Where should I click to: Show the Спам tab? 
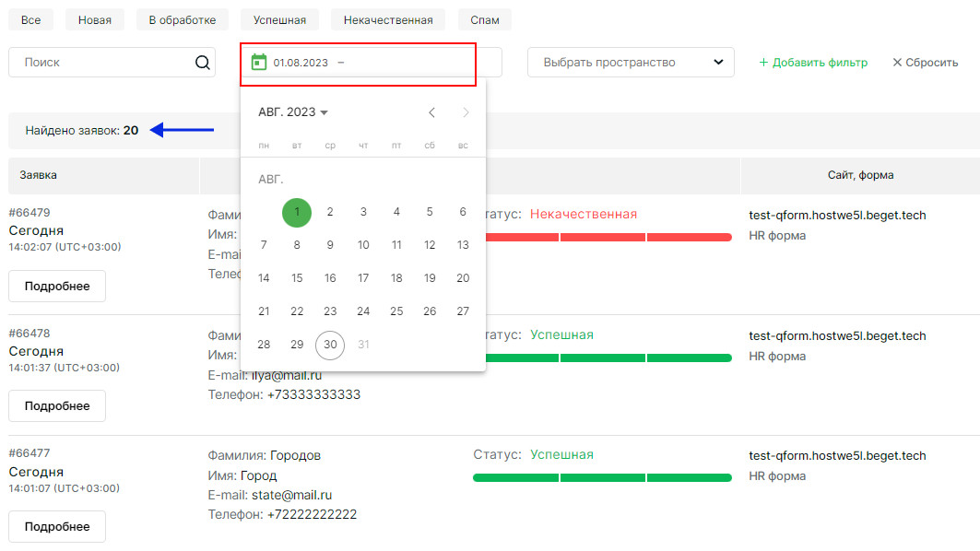pos(485,19)
